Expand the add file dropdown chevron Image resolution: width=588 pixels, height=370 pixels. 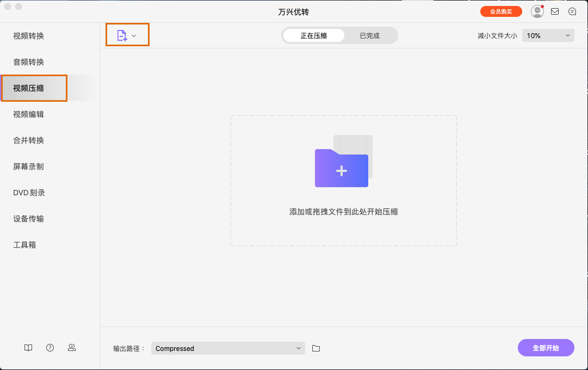click(133, 34)
